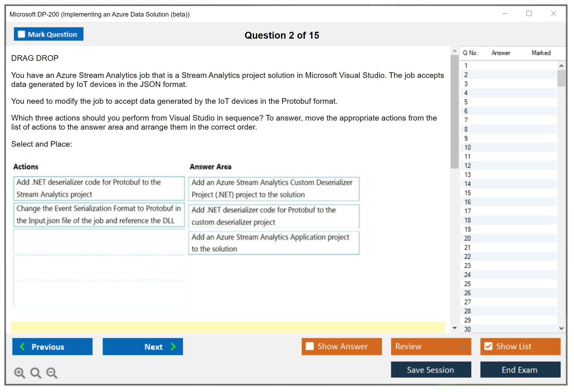Uncheck the Show List checkbox
Screen dimensions: 574x392
coord(488,346)
